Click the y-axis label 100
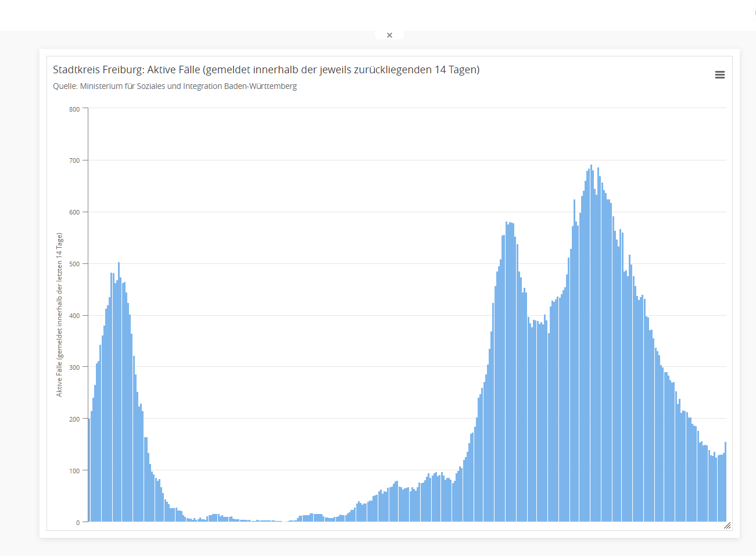Image resolution: width=756 pixels, height=557 pixels. (74, 471)
